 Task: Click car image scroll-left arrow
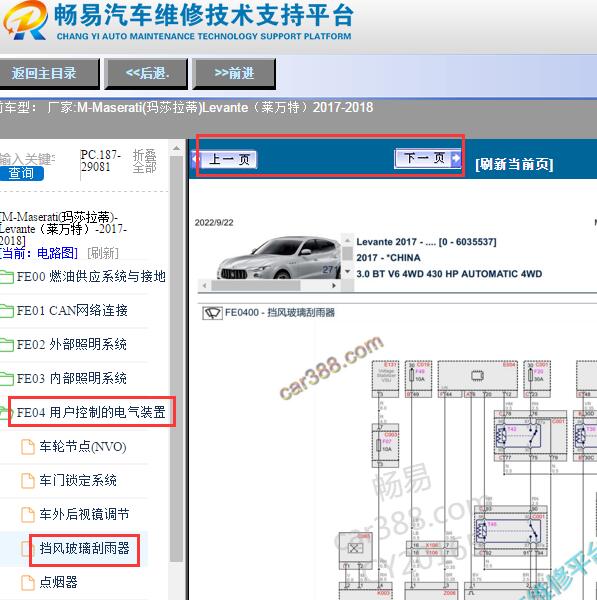click(x=205, y=285)
